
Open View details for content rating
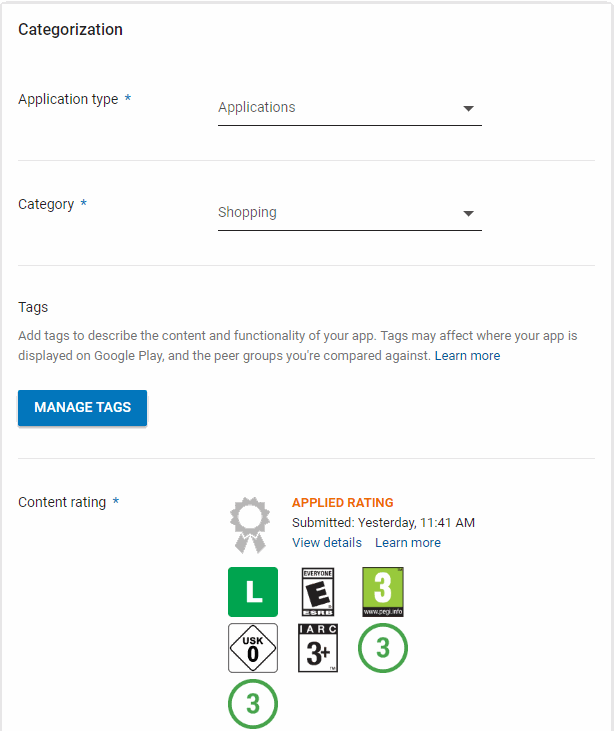click(327, 542)
